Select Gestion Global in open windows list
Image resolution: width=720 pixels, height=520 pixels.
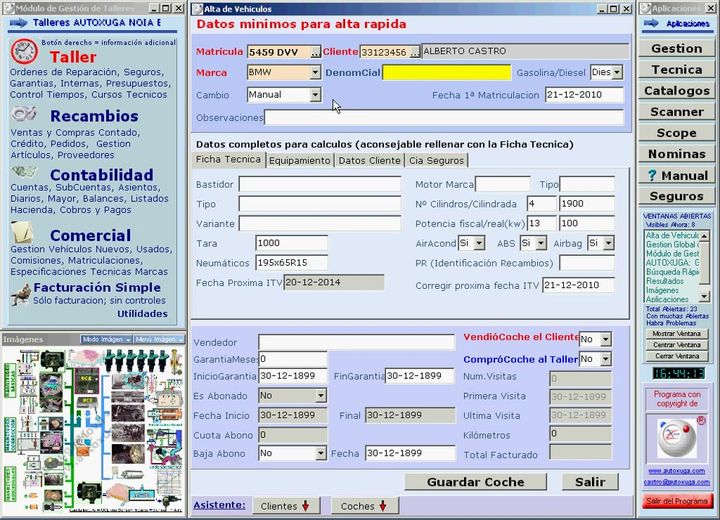(x=672, y=244)
